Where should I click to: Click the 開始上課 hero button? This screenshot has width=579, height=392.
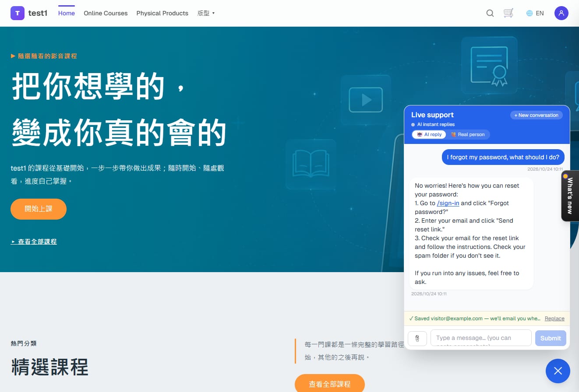39,209
